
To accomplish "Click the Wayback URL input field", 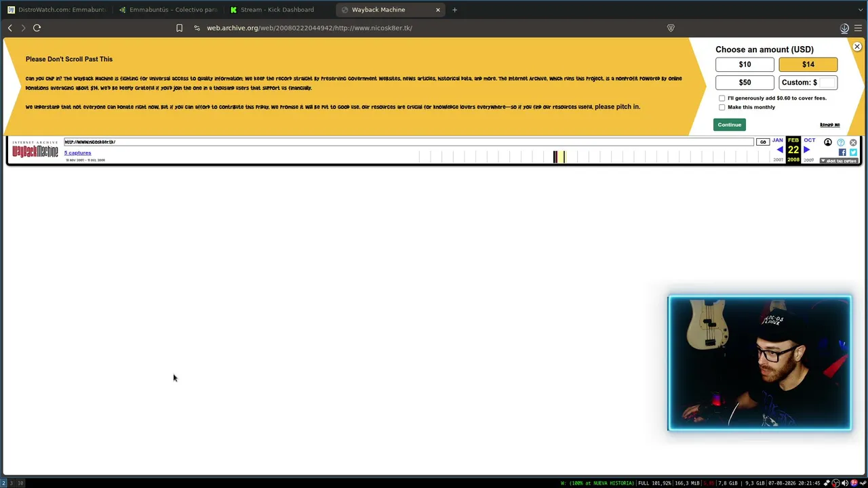I will [x=409, y=142].
